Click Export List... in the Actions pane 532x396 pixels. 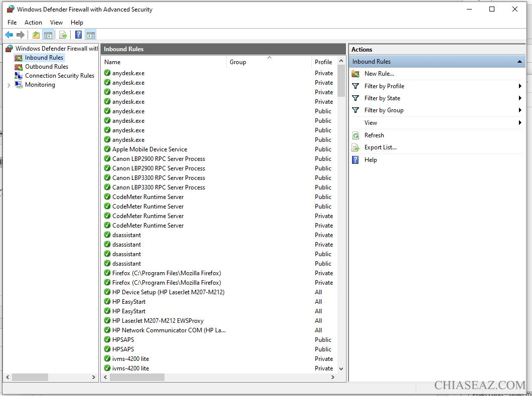click(x=381, y=147)
